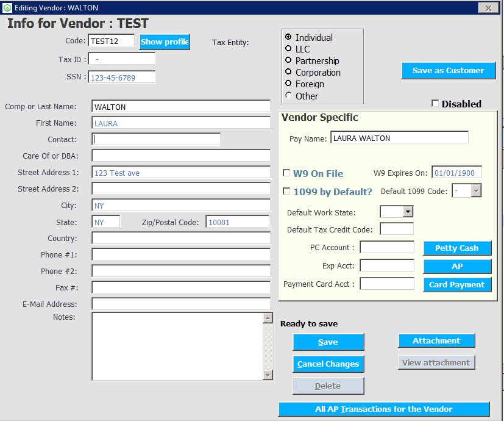This screenshot has height=421, width=504.
Task: Click the Delete button
Action: (328, 386)
